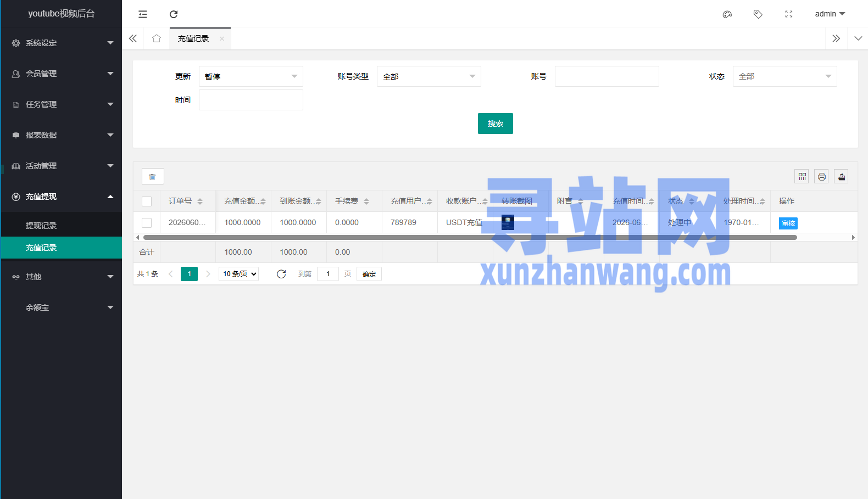Click the 搜索 button
Viewport: 868px width, 499px height.
pyautogui.click(x=496, y=124)
